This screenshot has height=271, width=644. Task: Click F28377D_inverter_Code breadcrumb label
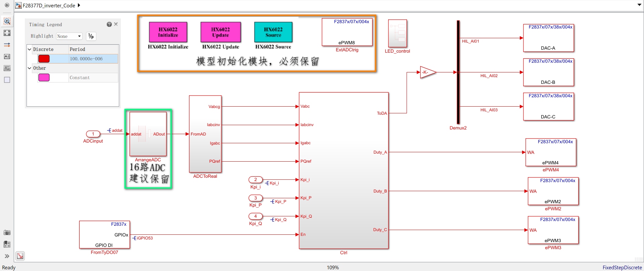click(x=49, y=5)
